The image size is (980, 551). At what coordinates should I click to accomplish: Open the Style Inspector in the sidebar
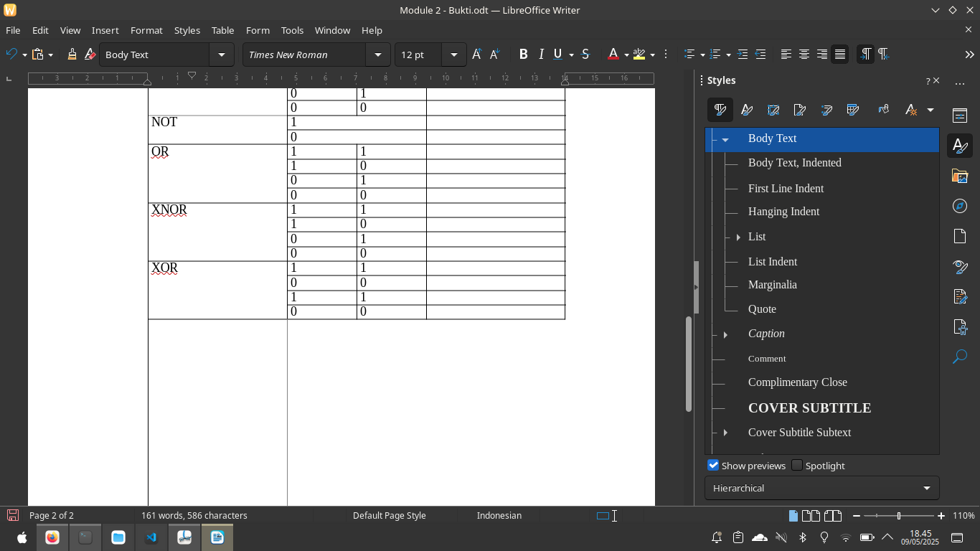[960, 267]
